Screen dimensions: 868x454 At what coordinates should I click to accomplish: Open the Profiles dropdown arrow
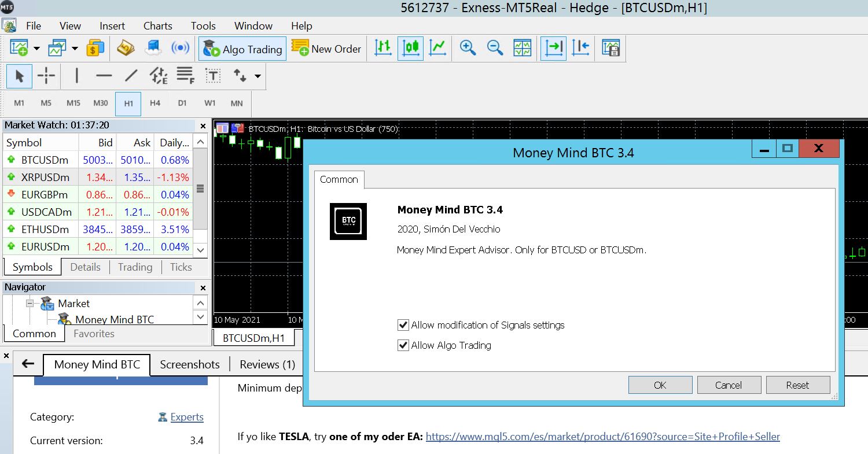[x=75, y=48]
